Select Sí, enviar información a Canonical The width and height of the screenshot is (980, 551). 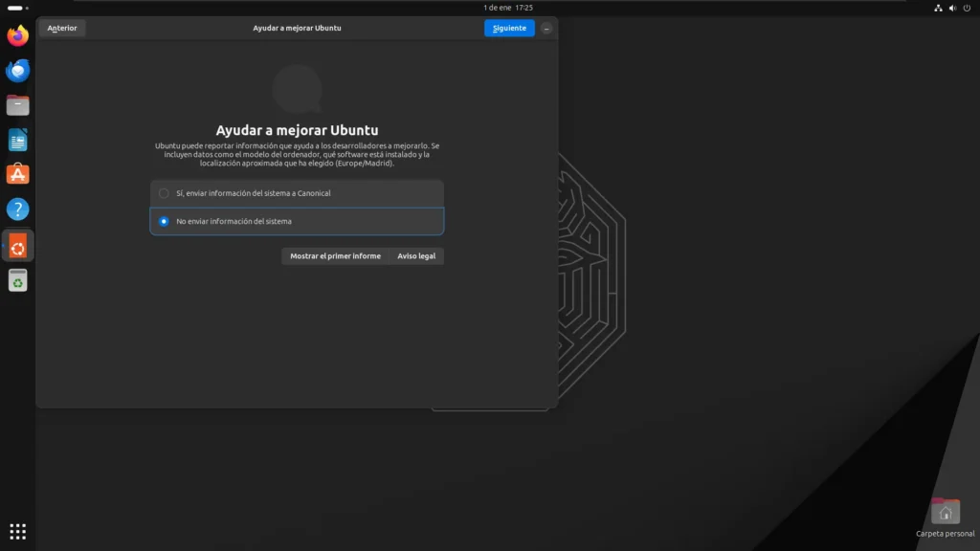point(297,193)
